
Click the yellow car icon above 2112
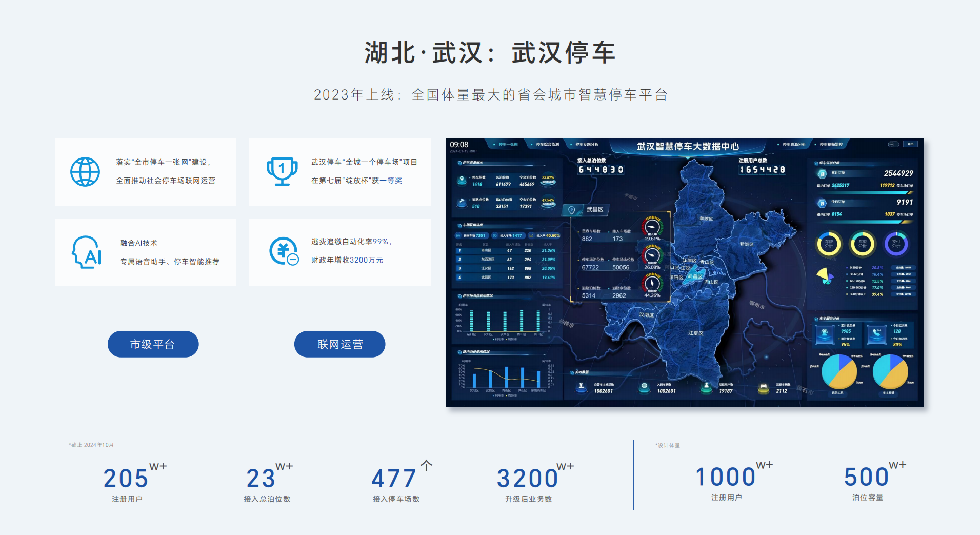763,387
